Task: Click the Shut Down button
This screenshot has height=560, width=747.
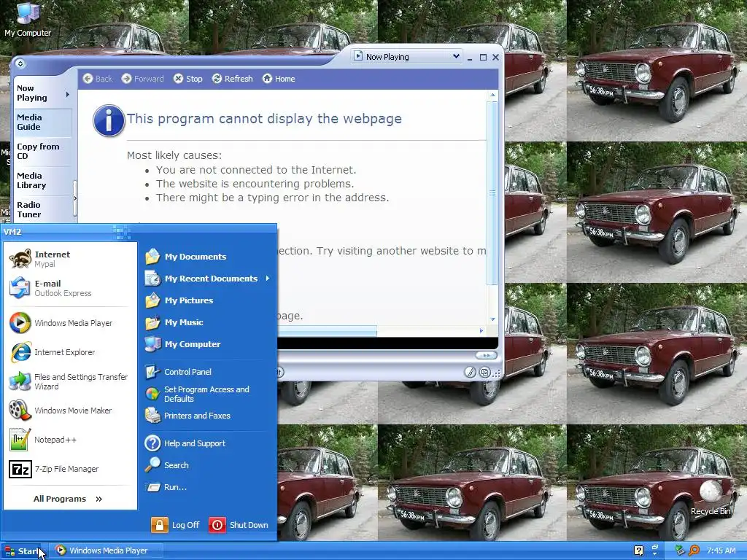Action: tap(239, 525)
